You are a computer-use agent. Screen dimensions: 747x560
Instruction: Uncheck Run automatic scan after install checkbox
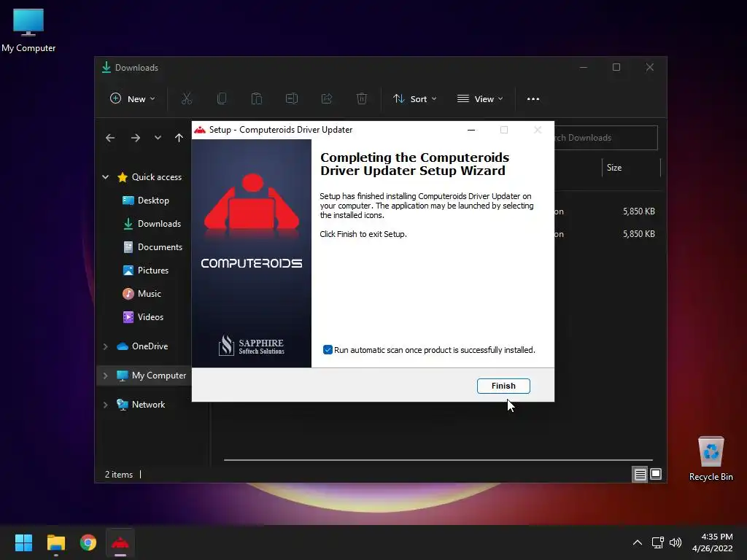[x=328, y=350]
